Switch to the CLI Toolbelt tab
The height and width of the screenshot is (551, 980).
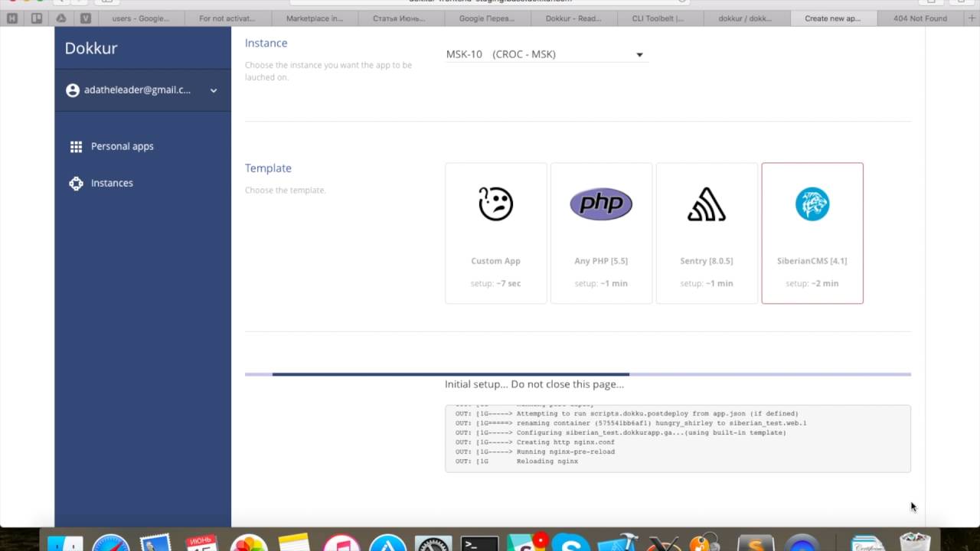(x=658, y=18)
